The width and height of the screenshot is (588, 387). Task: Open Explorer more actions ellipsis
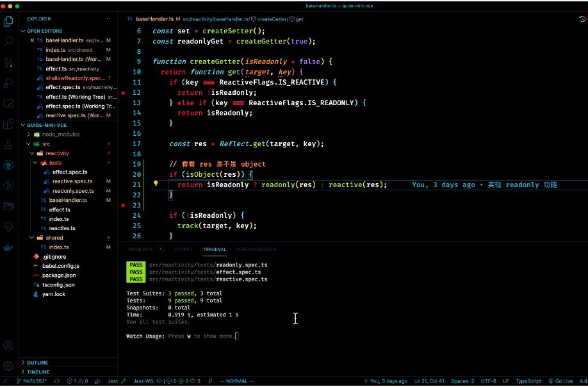[108, 19]
